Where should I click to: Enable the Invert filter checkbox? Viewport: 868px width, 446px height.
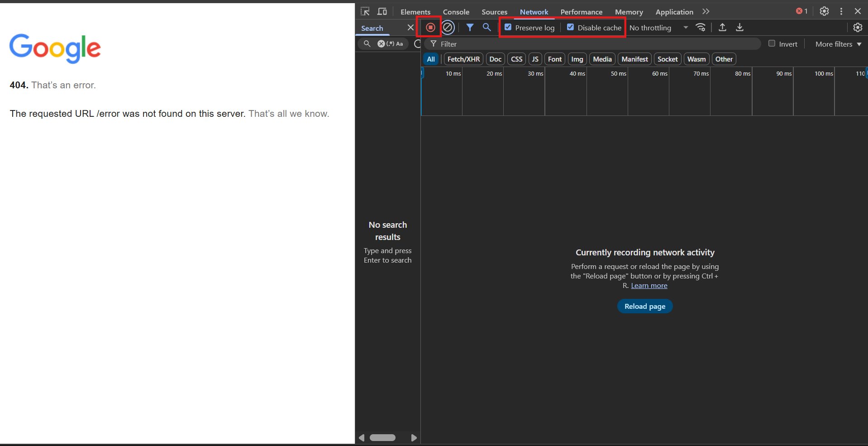pos(772,43)
